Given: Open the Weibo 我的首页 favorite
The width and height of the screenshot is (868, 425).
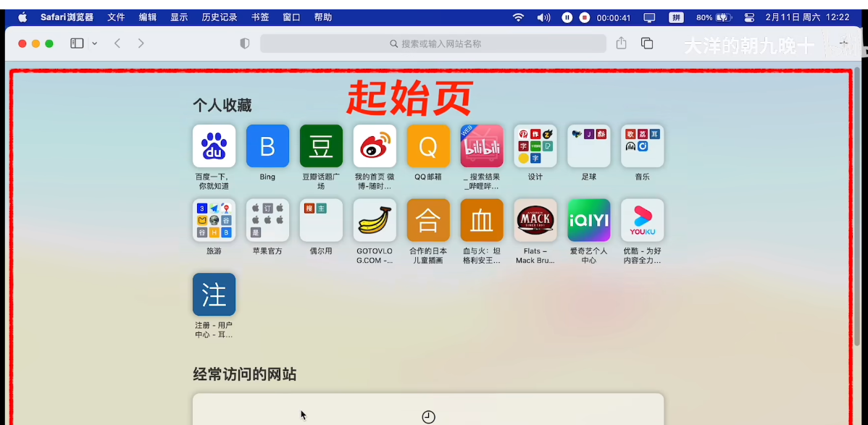Looking at the screenshot, I should 375,146.
